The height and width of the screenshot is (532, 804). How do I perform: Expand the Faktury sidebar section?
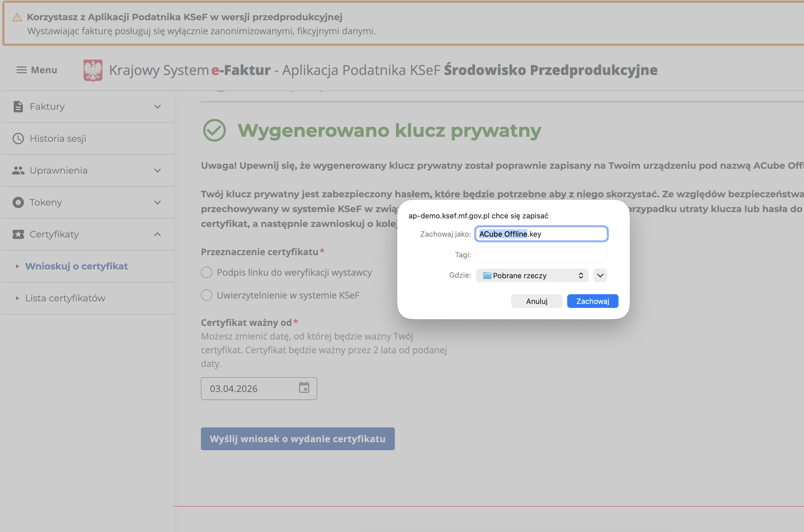point(157,107)
